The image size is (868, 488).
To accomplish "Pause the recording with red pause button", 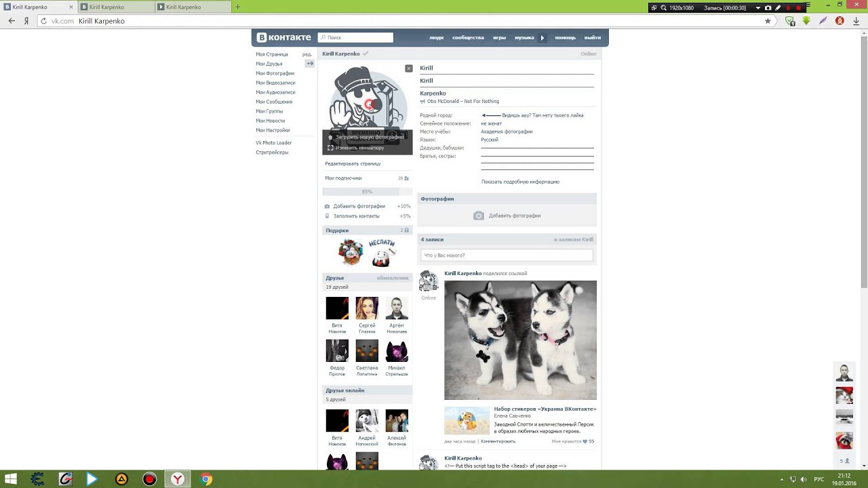I will tap(788, 8).
